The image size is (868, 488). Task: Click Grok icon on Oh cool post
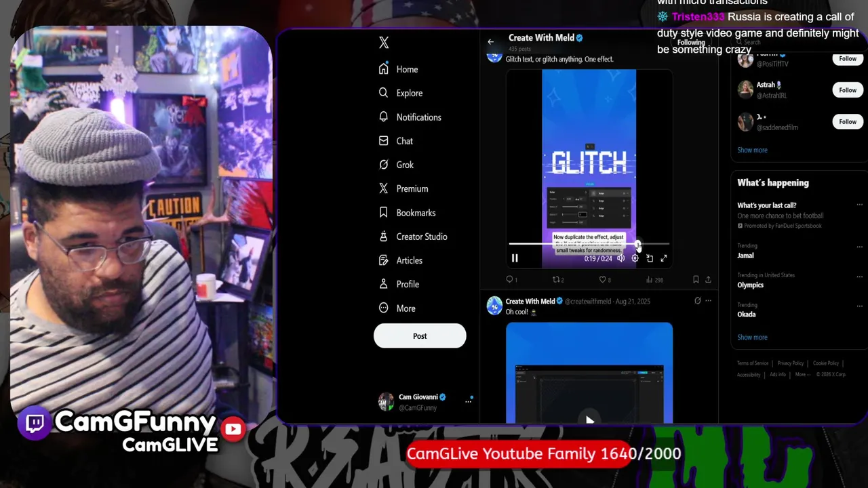(697, 301)
